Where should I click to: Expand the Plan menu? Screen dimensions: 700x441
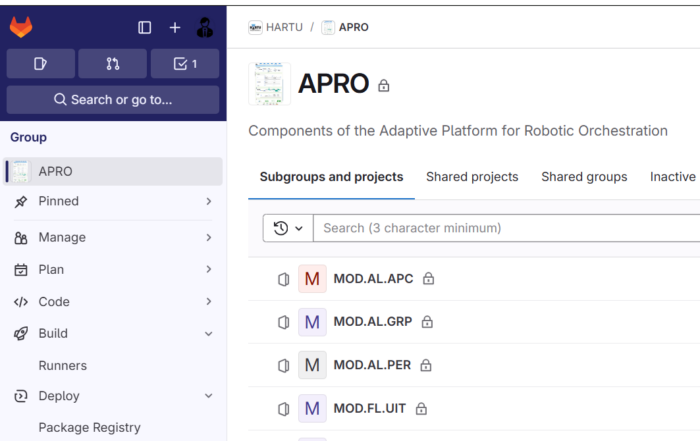112,270
